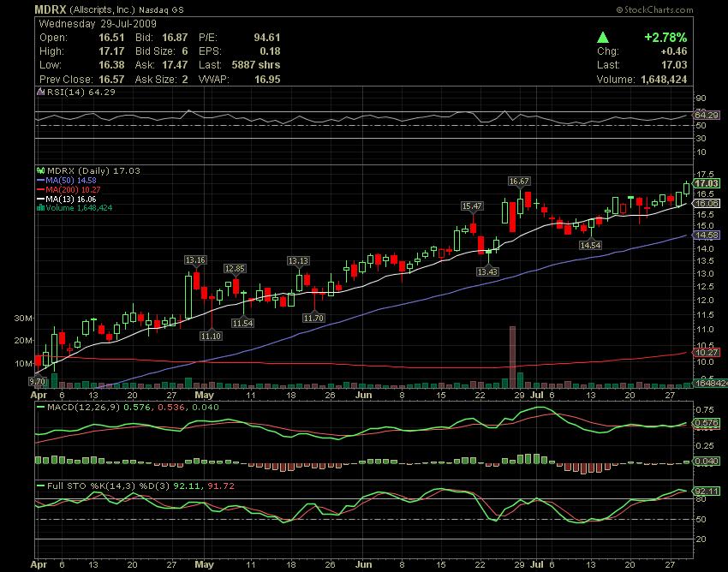Click the 'Last: 5887 shrs' reading
The image size is (728, 572).
coord(240,65)
